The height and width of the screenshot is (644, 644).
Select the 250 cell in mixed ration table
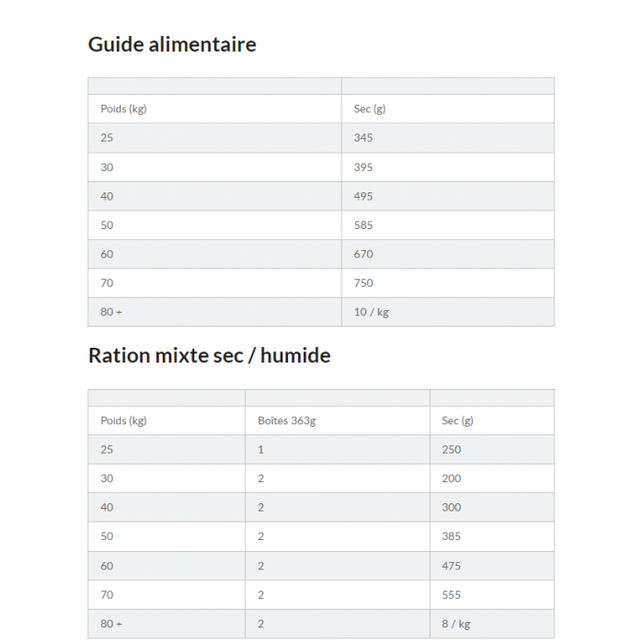click(x=451, y=450)
